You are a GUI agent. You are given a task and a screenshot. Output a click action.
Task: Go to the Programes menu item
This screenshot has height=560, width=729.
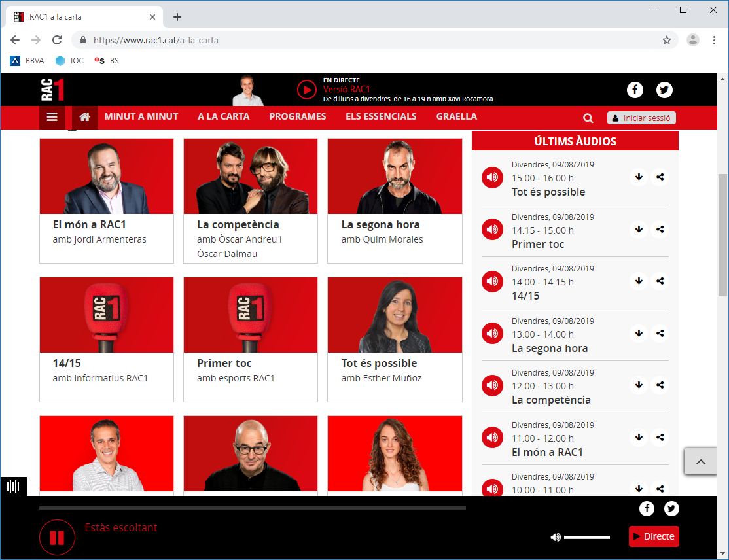tap(297, 116)
